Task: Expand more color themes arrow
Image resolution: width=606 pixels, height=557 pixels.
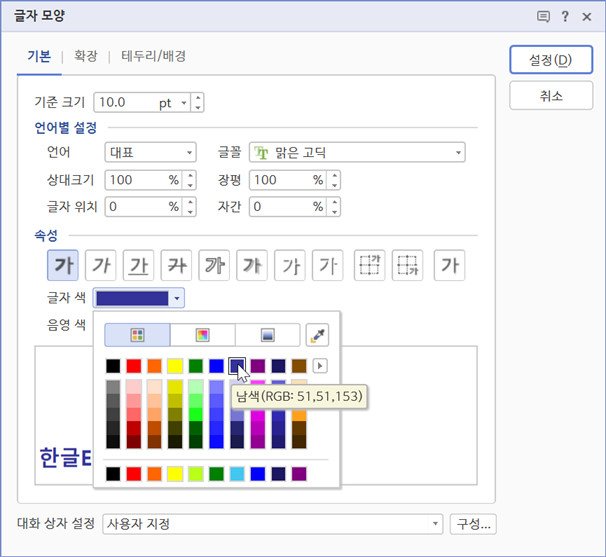Action: pos(321,366)
